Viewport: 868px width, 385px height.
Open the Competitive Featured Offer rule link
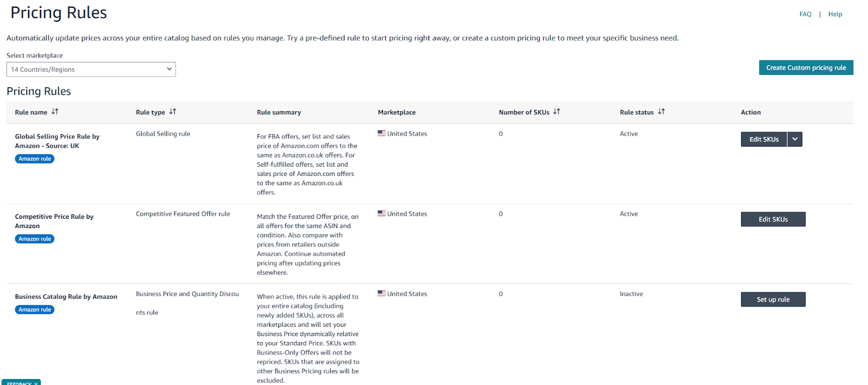tap(183, 213)
